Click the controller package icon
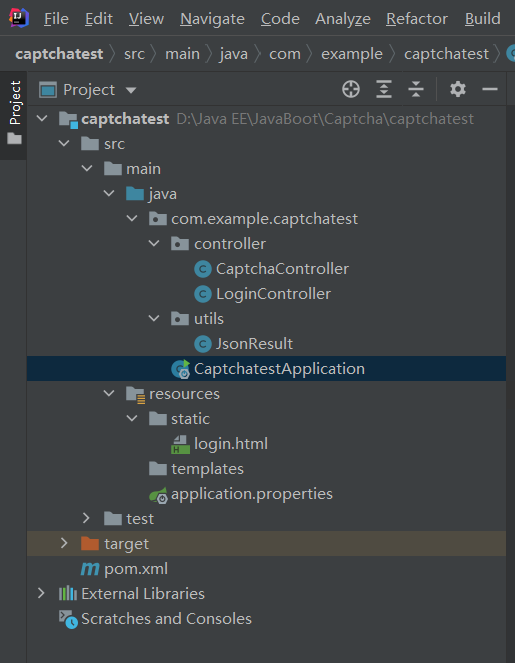This screenshot has width=515, height=663. (x=180, y=244)
